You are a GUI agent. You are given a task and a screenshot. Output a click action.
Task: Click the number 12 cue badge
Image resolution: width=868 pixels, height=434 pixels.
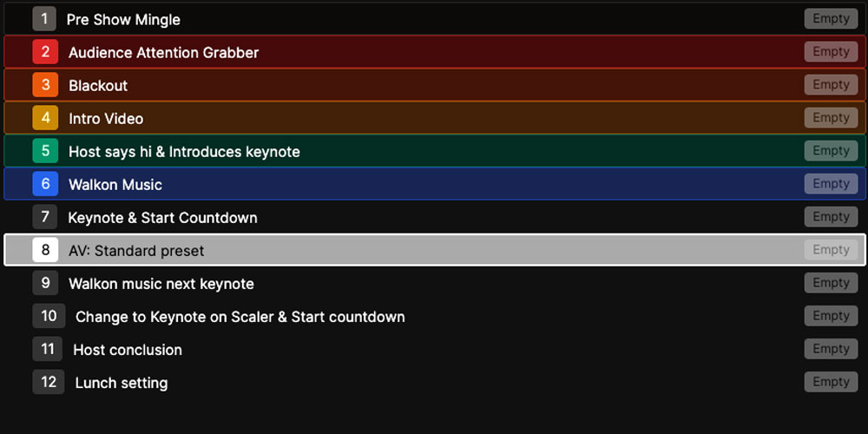coord(49,382)
